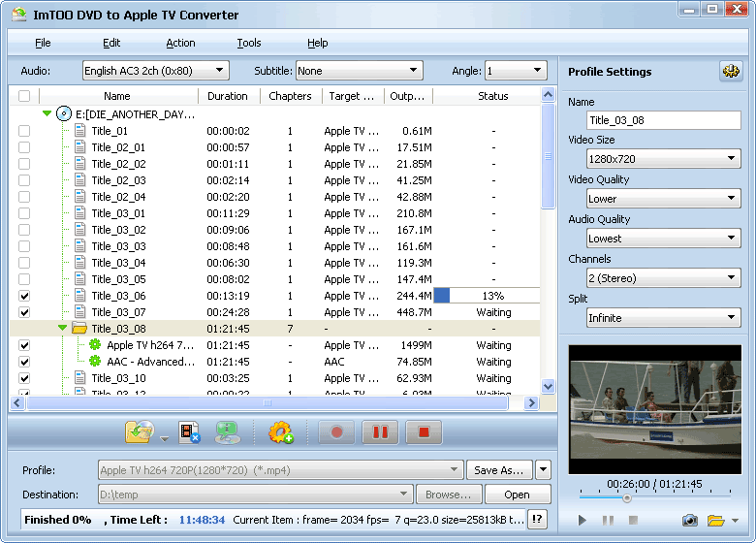Viewport: 756px width, 543px height.
Task: Click the Open DVD disc icon
Action: coord(139,432)
